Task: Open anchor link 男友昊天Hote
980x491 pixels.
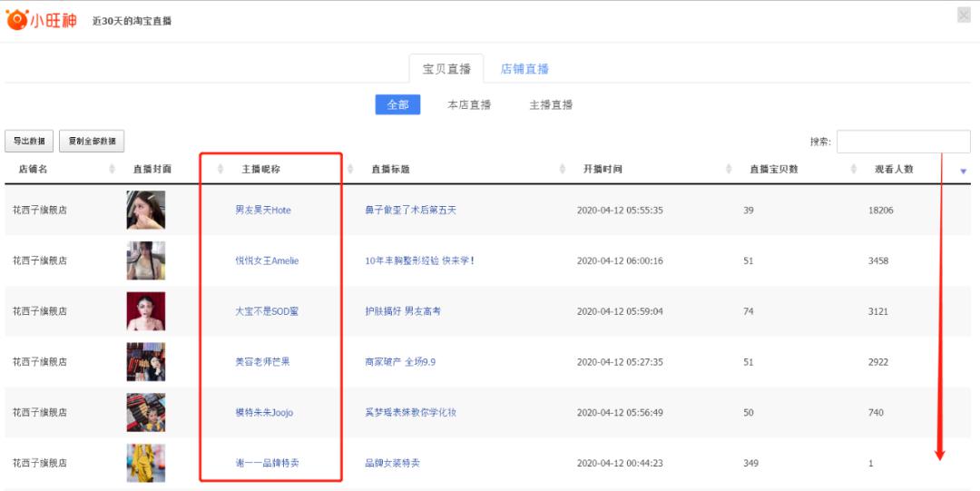Action: [x=263, y=211]
